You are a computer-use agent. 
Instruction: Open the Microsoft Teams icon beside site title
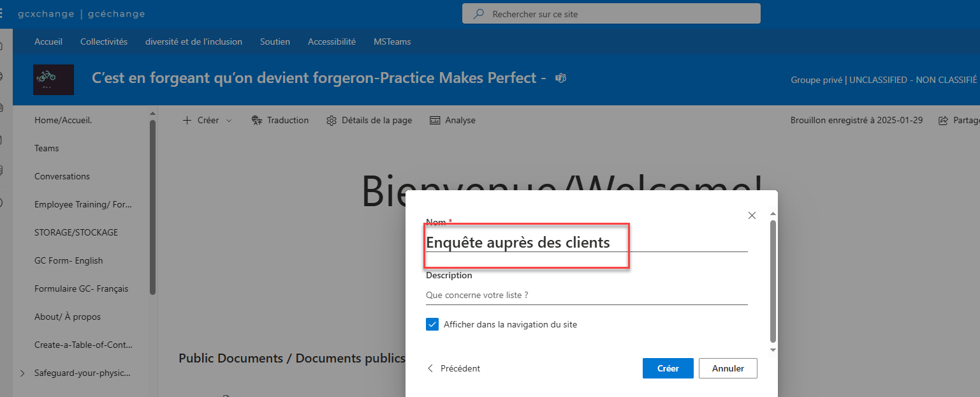click(x=561, y=78)
